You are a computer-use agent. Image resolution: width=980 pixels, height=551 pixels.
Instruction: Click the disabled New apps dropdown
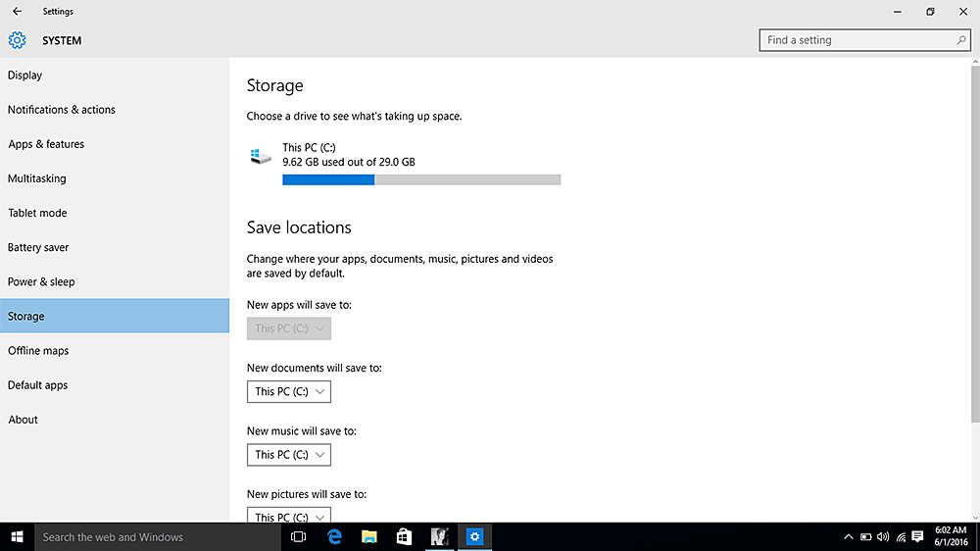tap(289, 328)
